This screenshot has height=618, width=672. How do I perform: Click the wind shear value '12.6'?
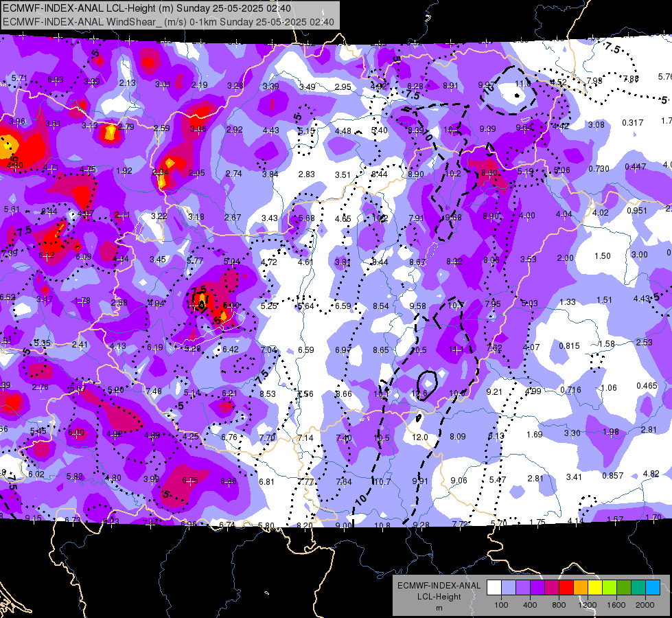(x=419, y=393)
